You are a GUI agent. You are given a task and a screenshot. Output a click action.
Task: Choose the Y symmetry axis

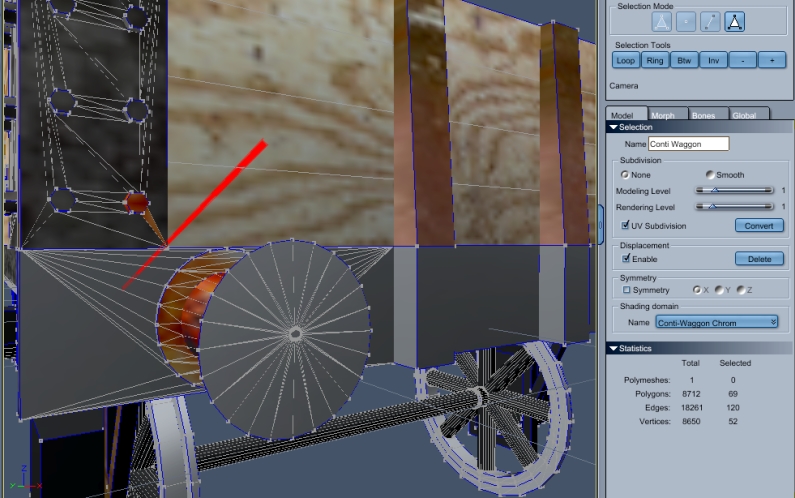point(719,290)
